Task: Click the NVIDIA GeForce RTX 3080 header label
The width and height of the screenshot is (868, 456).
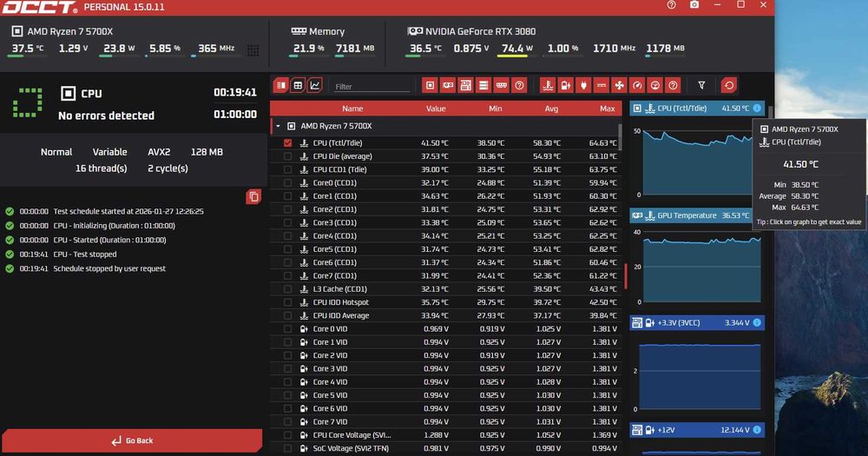Action: pos(480,31)
